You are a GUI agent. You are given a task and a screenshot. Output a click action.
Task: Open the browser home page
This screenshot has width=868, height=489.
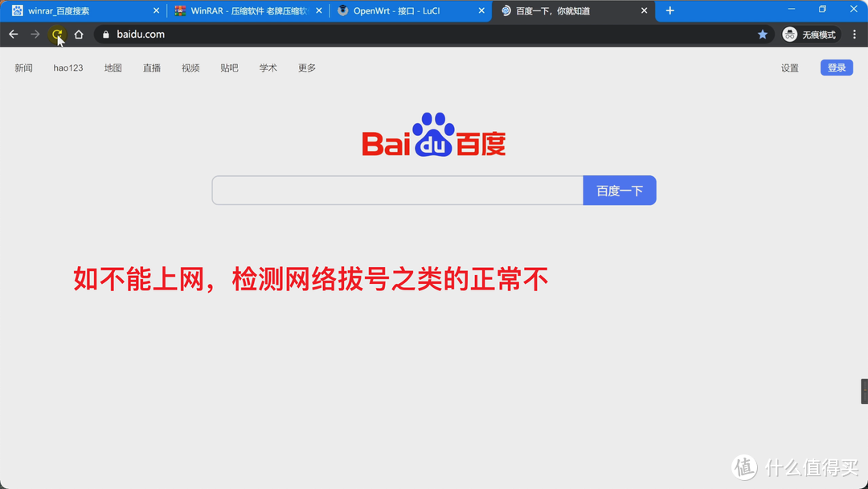[x=79, y=35]
